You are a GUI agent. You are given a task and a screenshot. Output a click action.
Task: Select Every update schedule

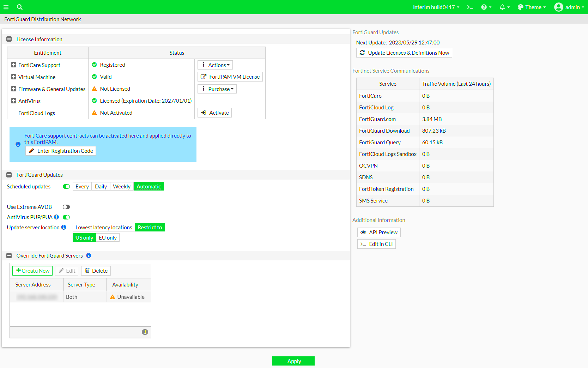(82, 186)
